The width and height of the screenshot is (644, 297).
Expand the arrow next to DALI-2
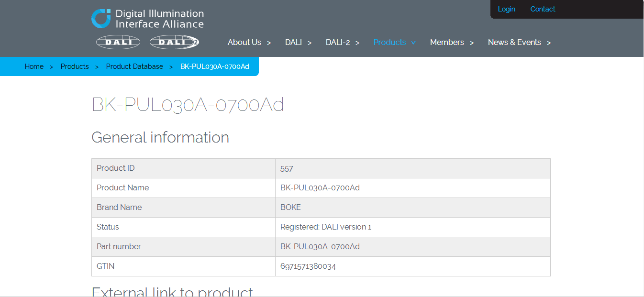click(357, 43)
